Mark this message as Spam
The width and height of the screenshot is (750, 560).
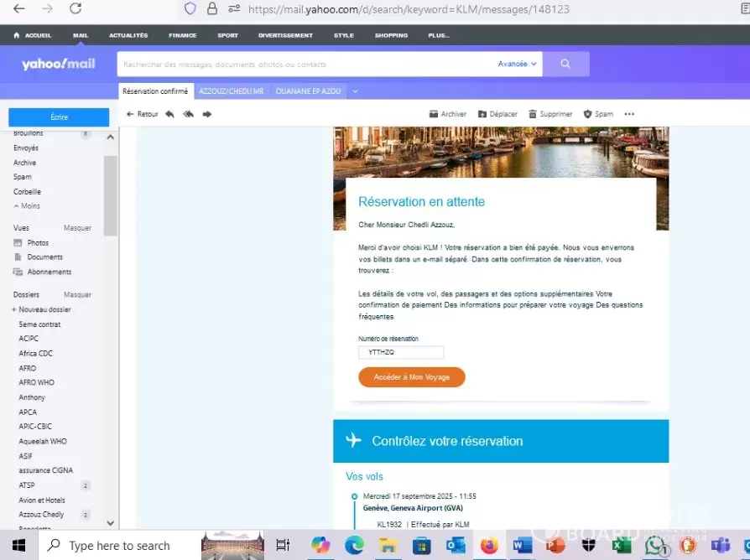(x=598, y=114)
